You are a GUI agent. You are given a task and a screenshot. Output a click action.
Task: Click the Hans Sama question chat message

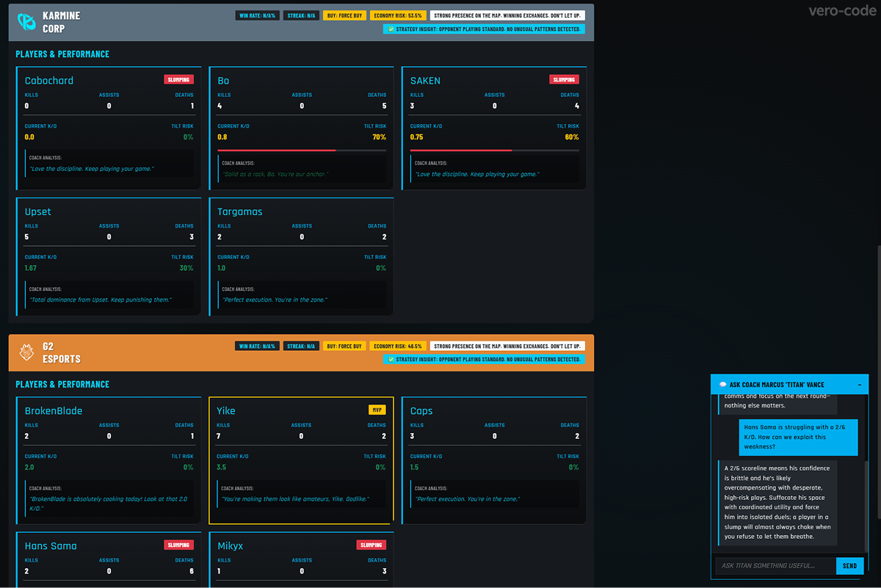pyautogui.click(x=798, y=437)
